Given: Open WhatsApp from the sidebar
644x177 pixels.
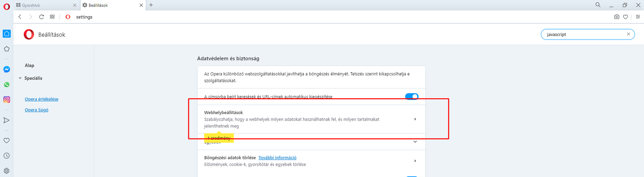Looking at the screenshot, I should click(x=6, y=85).
